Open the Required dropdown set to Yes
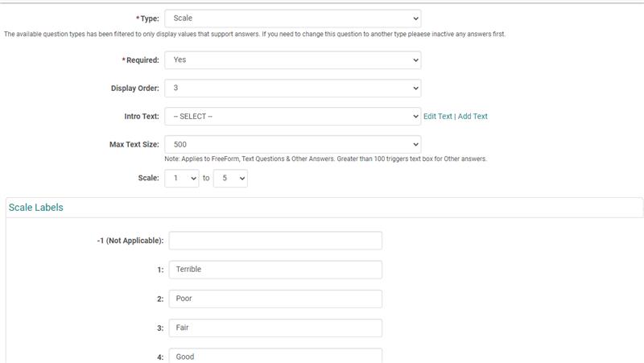This screenshot has height=363, width=644. (292, 60)
